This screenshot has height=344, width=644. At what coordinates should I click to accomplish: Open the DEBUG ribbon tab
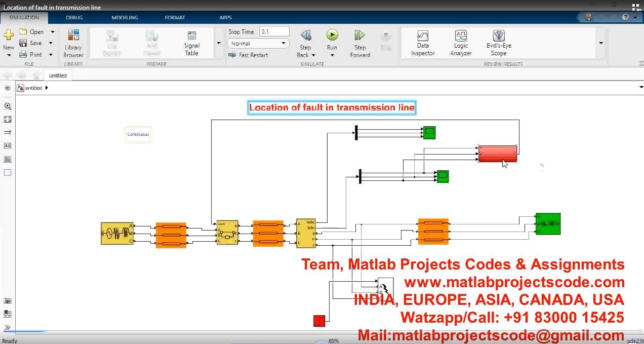coord(74,18)
